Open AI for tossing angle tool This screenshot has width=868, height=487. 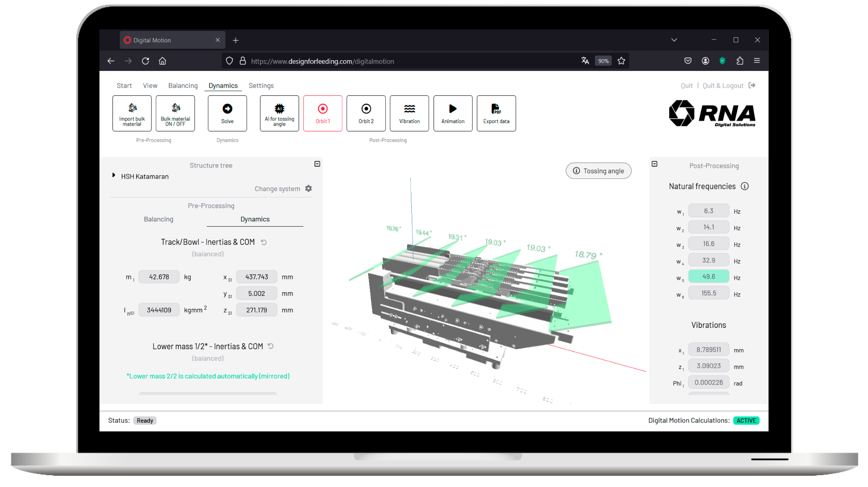pyautogui.click(x=279, y=114)
